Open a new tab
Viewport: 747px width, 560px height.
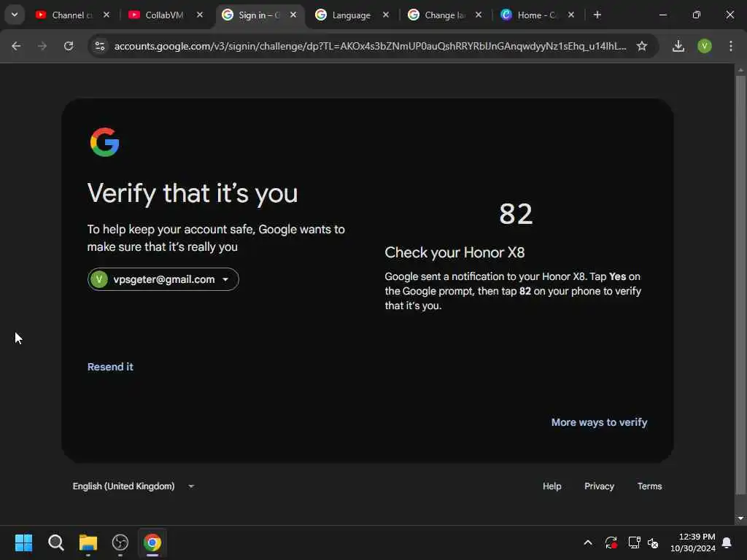point(597,15)
